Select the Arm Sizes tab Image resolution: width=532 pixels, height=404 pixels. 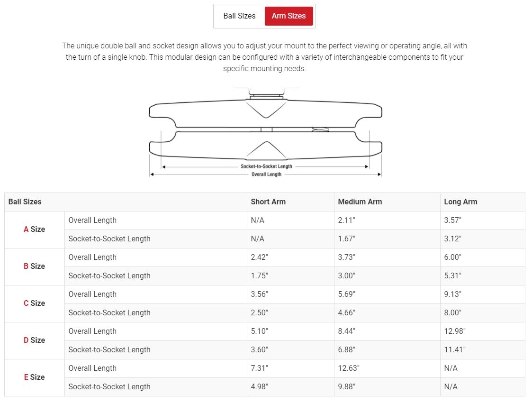289,16
